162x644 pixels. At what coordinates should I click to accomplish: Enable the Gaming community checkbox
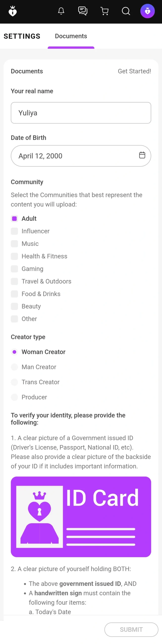click(x=14, y=269)
